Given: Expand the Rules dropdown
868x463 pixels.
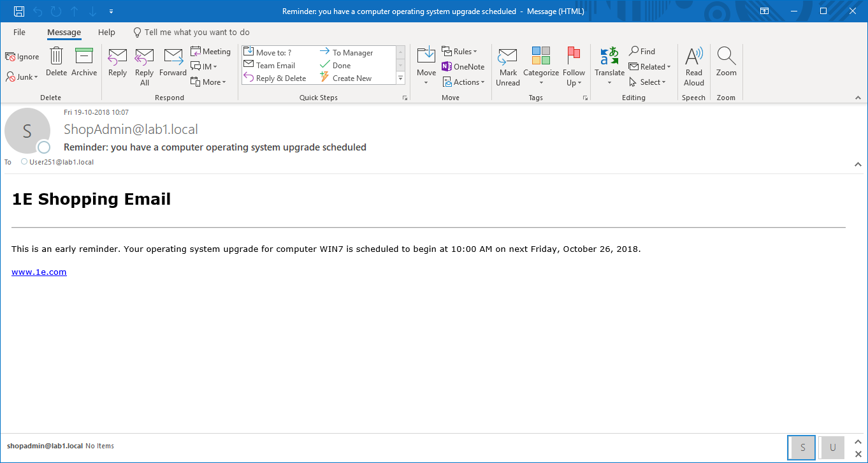Looking at the screenshot, I should (x=459, y=52).
